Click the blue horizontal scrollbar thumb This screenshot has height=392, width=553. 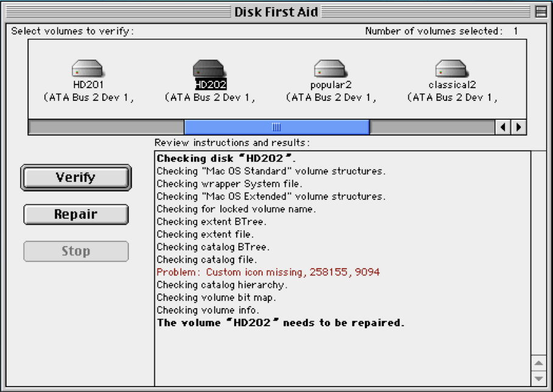(276, 127)
